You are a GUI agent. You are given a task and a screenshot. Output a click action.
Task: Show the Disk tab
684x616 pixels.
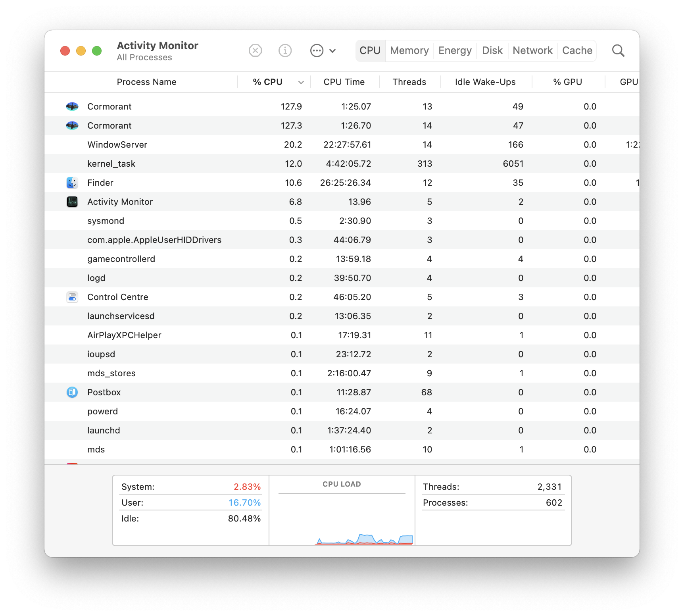[492, 51]
